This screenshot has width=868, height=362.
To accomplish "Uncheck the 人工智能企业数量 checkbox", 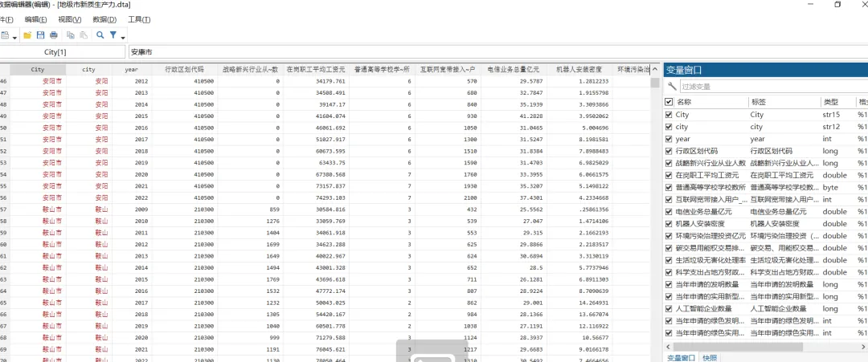I will click(x=669, y=309).
